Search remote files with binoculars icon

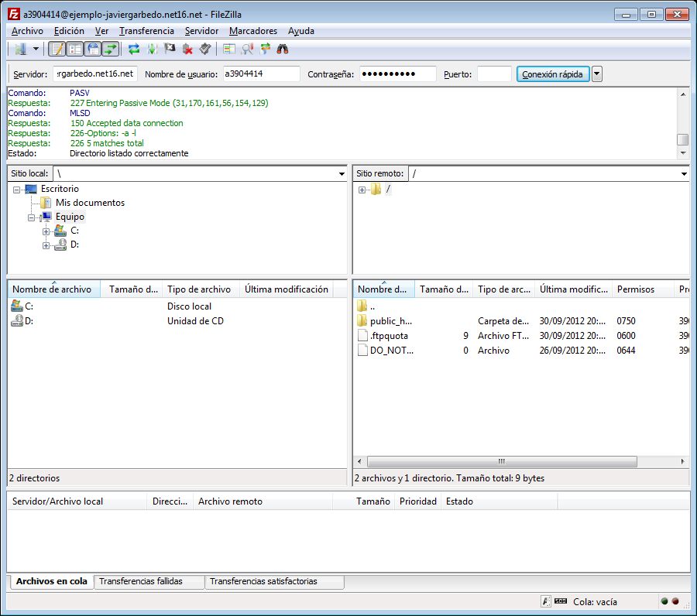click(283, 50)
